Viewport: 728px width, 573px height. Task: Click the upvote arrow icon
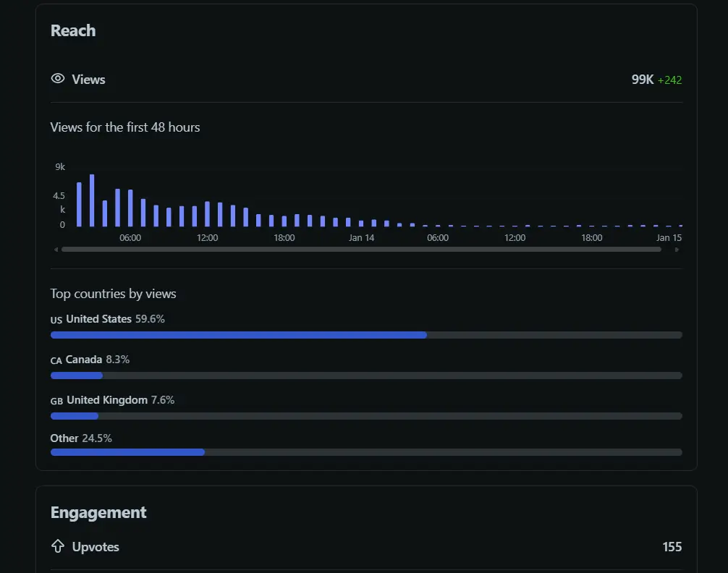point(58,547)
